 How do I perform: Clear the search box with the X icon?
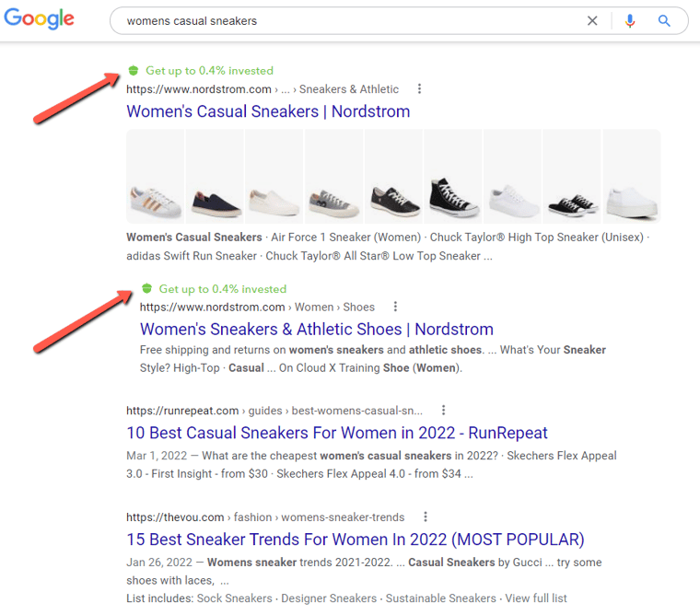coord(592,21)
